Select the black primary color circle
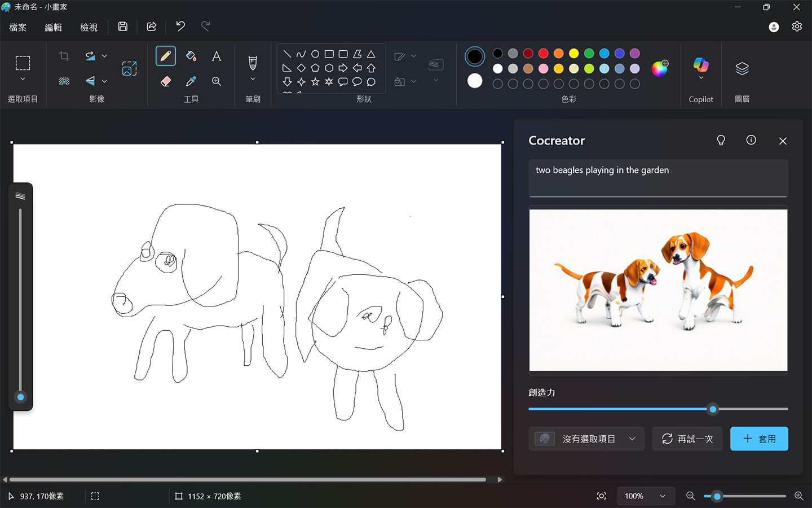Image resolution: width=812 pixels, height=508 pixels. (x=475, y=56)
